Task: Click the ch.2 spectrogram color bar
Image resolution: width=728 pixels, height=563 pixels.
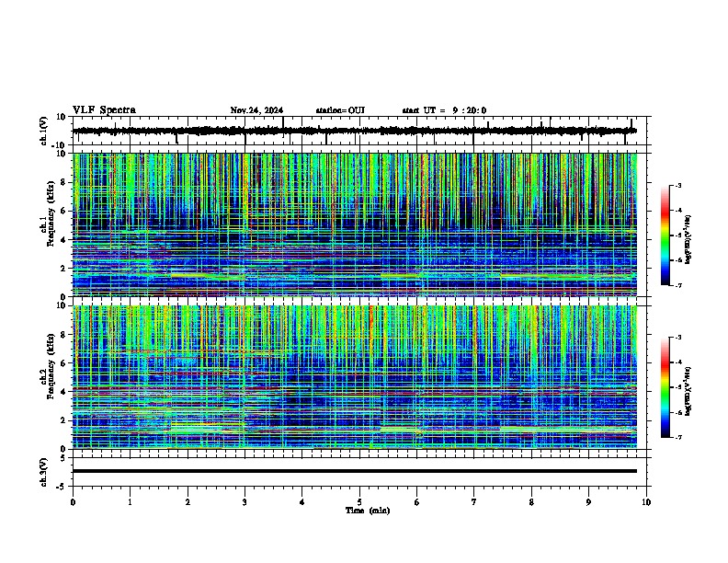Action: [x=665, y=387]
